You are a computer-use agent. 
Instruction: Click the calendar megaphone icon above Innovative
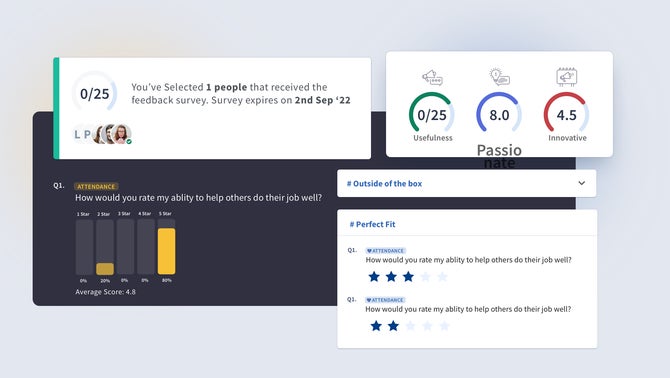[x=567, y=77]
